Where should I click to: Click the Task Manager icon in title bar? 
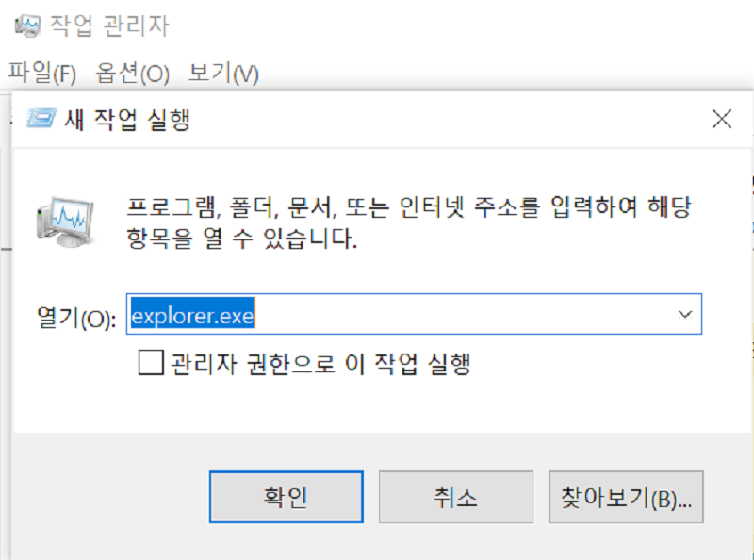point(27,25)
